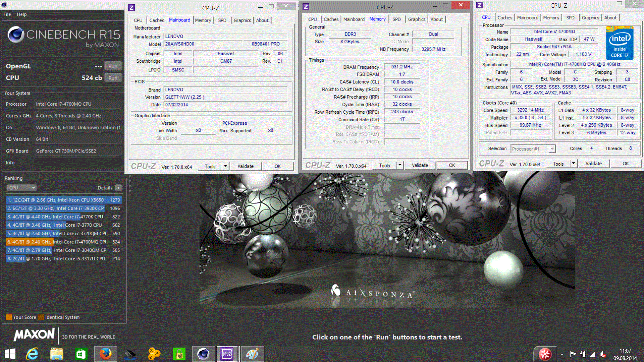Open CPU tab in Mainboard CPU-Z window

click(x=138, y=20)
